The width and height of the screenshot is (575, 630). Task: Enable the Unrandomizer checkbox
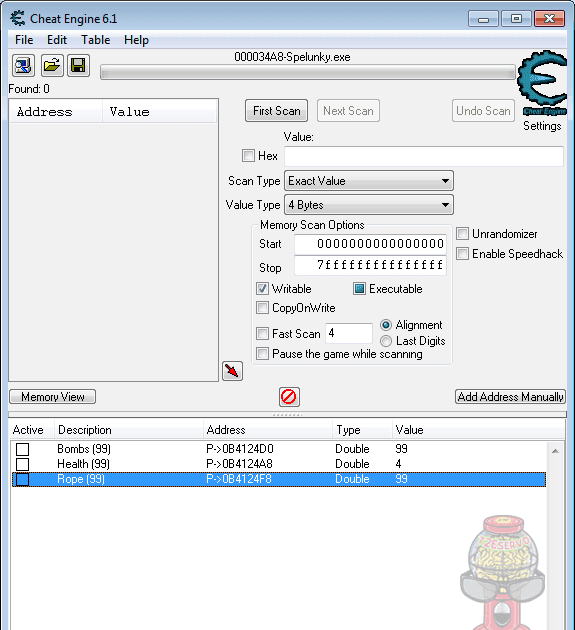click(x=462, y=233)
